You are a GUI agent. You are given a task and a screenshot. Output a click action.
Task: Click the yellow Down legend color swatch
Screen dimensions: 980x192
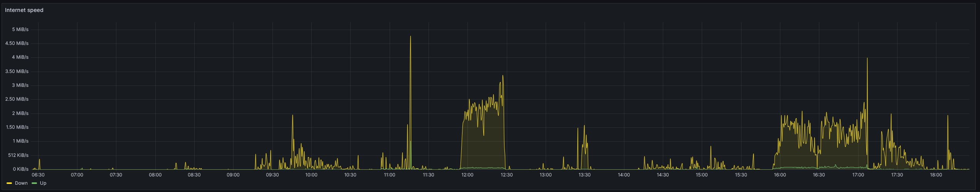click(x=9, y=183)
